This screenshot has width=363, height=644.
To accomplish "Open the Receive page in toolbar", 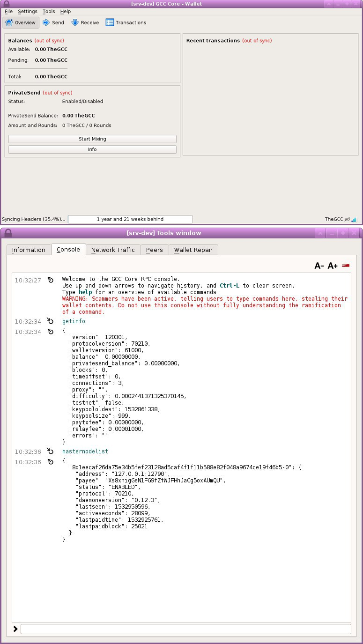I will coord(85,22).
